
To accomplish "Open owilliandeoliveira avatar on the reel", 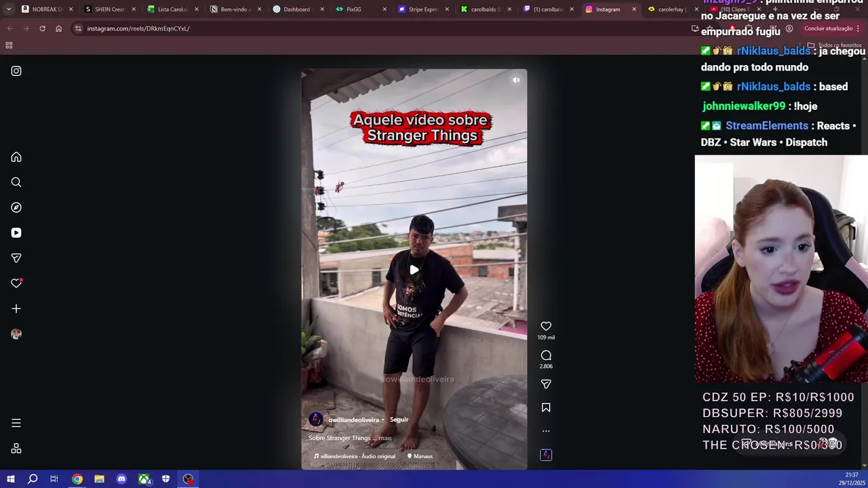I will pos(315,420).
